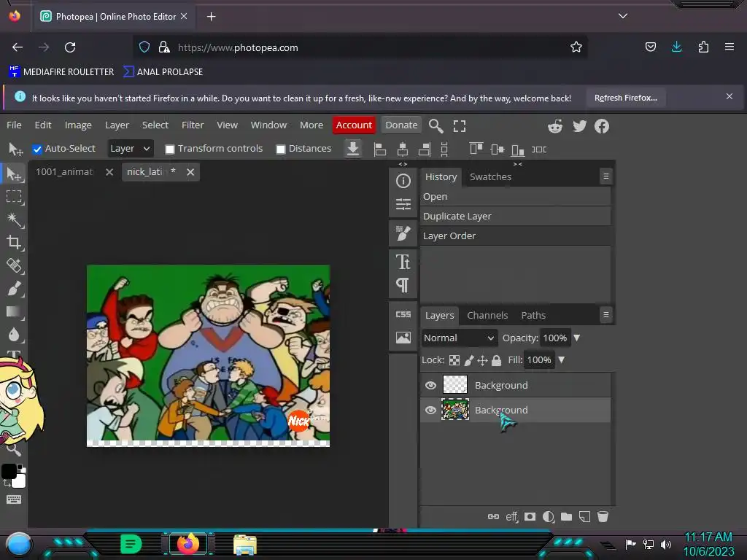Open the Properties sliders panel icon
747x560 pixels.
coord(403,204)
